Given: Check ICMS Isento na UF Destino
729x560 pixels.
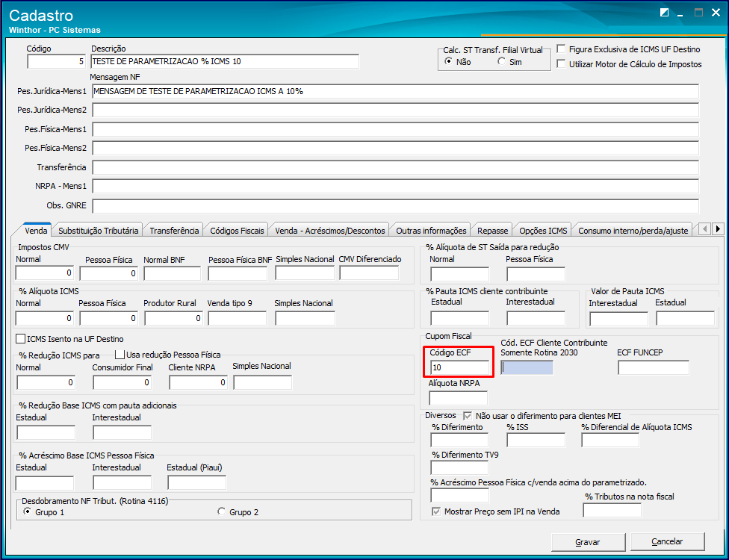Looking at the screenshot, I should [20, 339].
